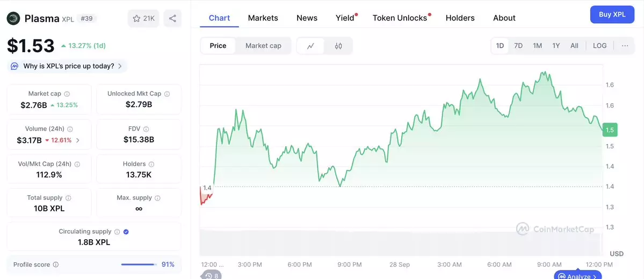Add Plasma to watchlist via star button

[x=143, y=18]
